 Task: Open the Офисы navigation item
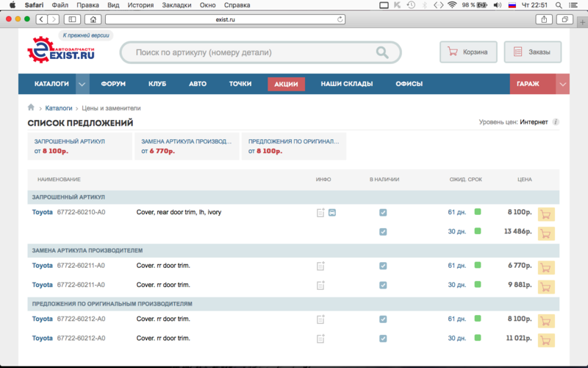coord(409,84)
